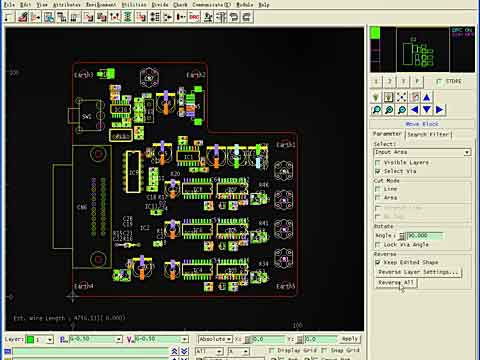480x360 pixels.
Task: Click the X coordinate keypad icon
Action: (248, 339)
